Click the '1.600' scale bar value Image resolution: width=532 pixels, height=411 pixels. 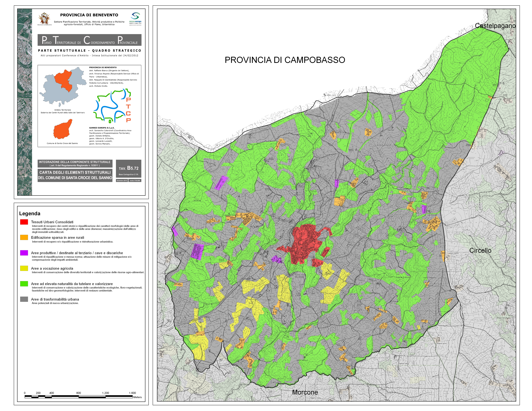[133, 393]
